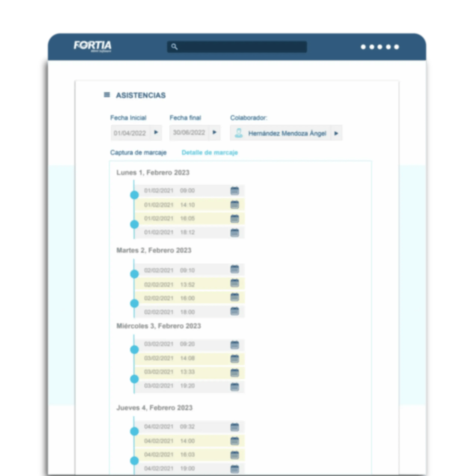Open calendar icon for 01/02/2021 09:00 entry
Image resolution: width=474 pixels, height=476 pixels.
(x=234, y=191)
